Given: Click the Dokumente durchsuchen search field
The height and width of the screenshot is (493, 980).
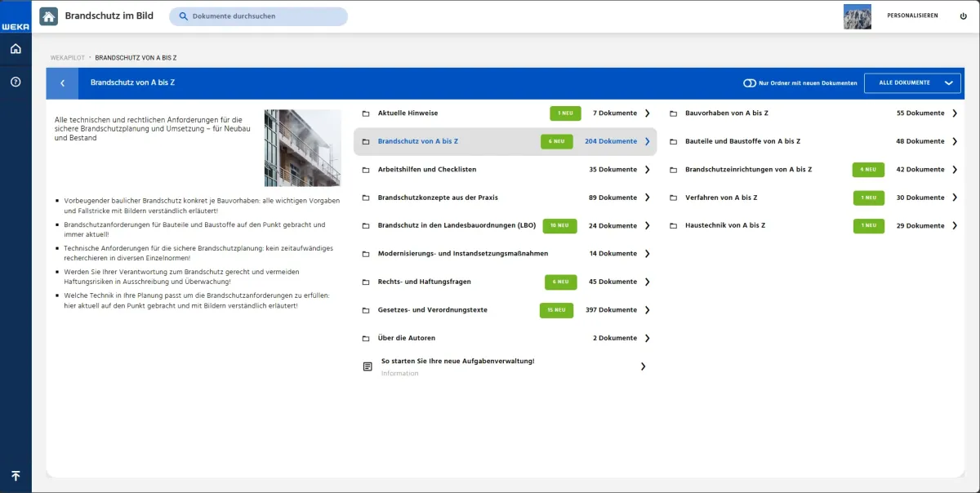Looking at the screenshot, I should 258,16.
